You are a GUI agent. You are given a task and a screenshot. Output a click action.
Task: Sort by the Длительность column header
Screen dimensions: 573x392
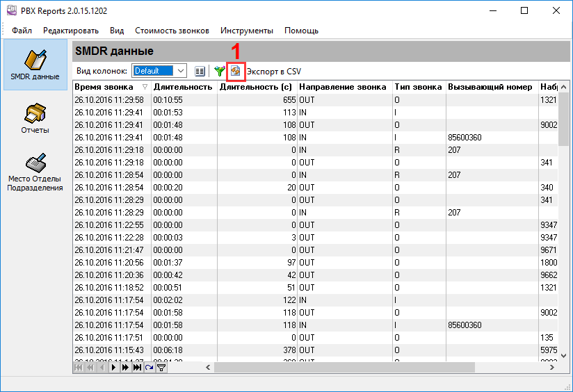[x=184, y=87]
